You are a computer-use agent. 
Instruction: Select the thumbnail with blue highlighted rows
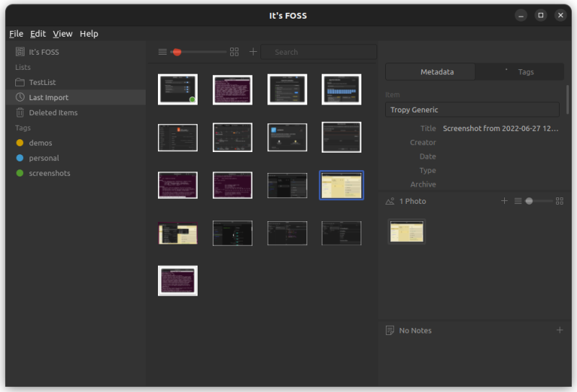click(341, 89)
